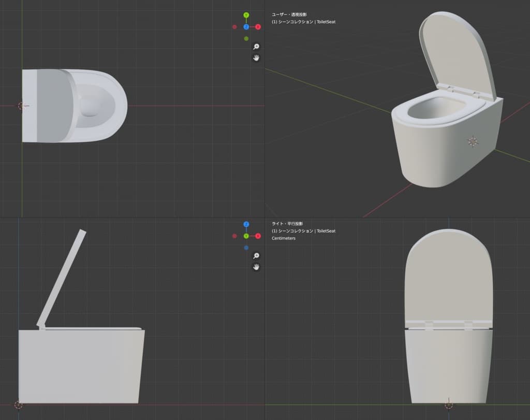
Task: Click the pan hand icon in side viewport
Action: click(256, 267)
